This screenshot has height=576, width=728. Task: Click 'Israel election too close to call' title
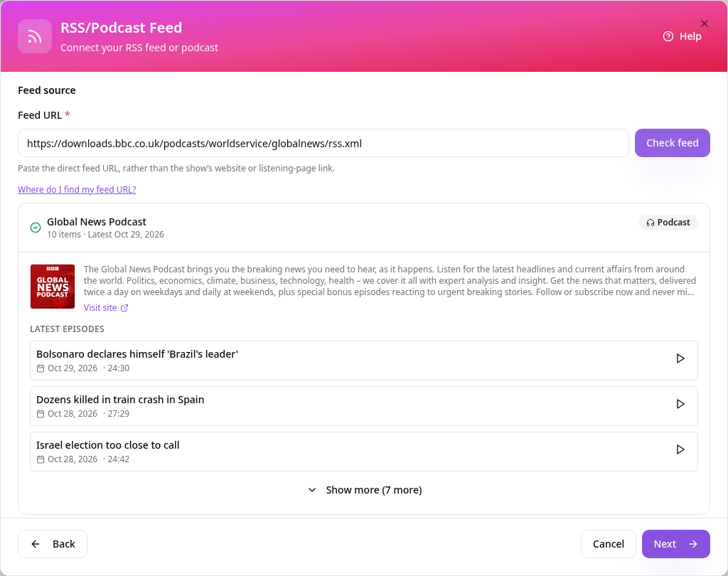[108, 445]
